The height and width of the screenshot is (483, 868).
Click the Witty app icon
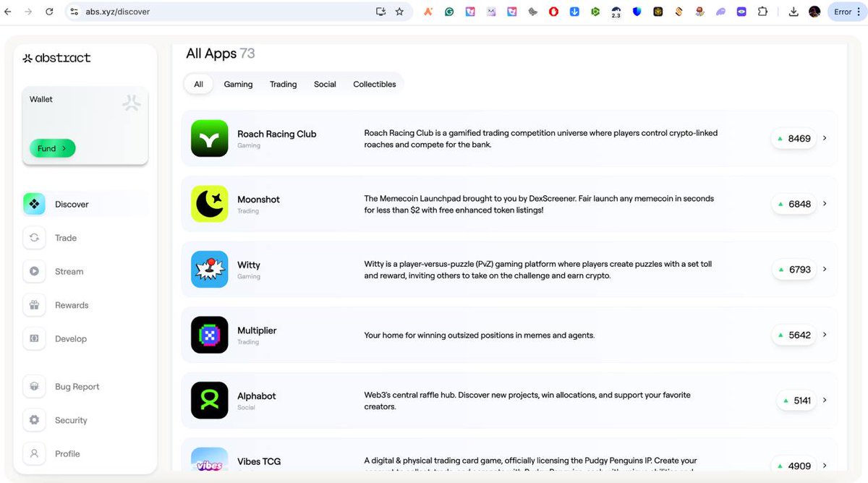[210, 269]
